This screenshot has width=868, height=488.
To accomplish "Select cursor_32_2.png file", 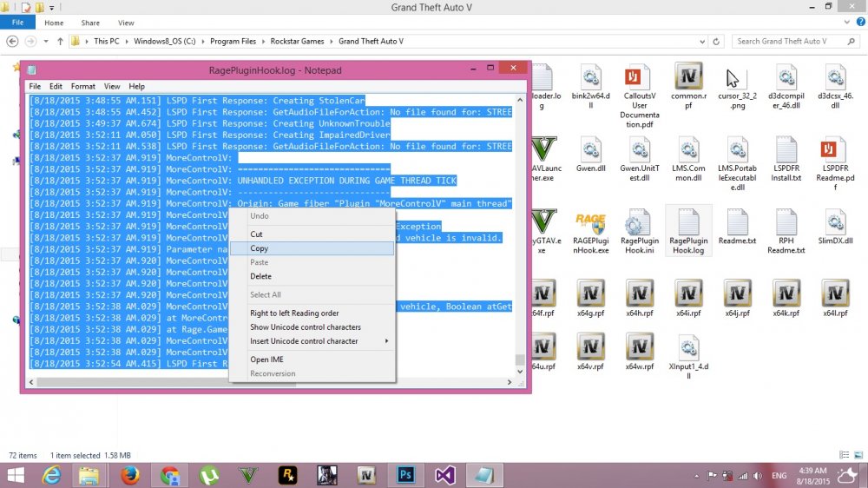I will (x=737, y=86).
